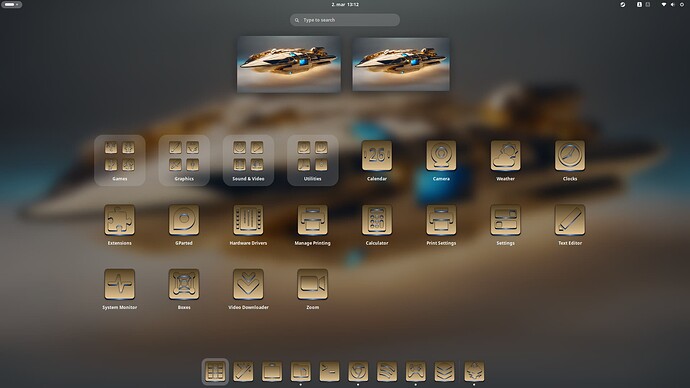Open the Weather app
The height and width of the screenshot is (388, 690).
[505, 160]
